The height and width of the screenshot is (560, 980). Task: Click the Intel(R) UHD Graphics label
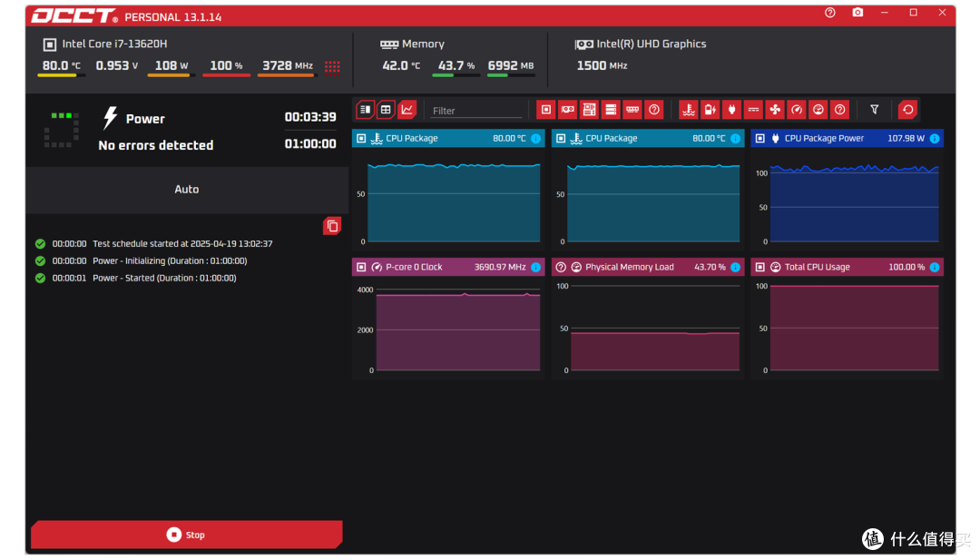tap(652, 44)
